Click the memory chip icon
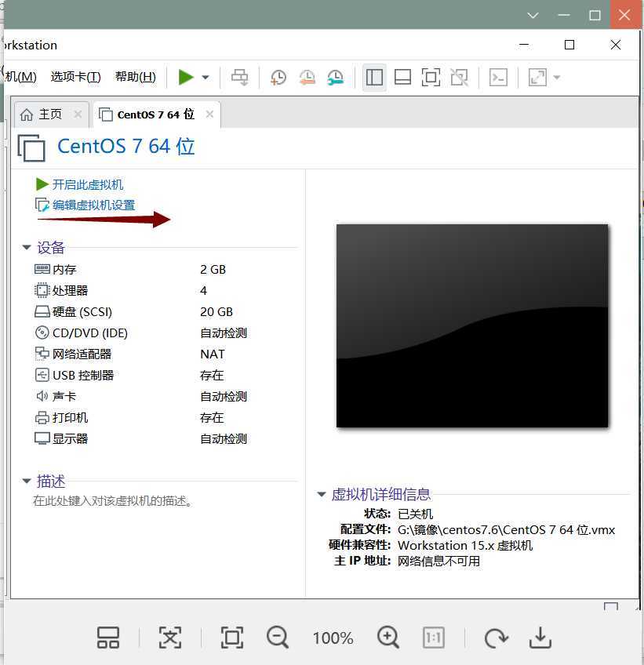644x665 pixels. pos(42,269)
